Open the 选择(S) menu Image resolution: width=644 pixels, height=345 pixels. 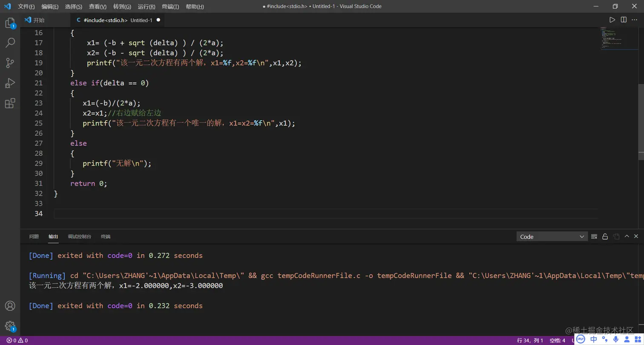(x=74, y=6)
